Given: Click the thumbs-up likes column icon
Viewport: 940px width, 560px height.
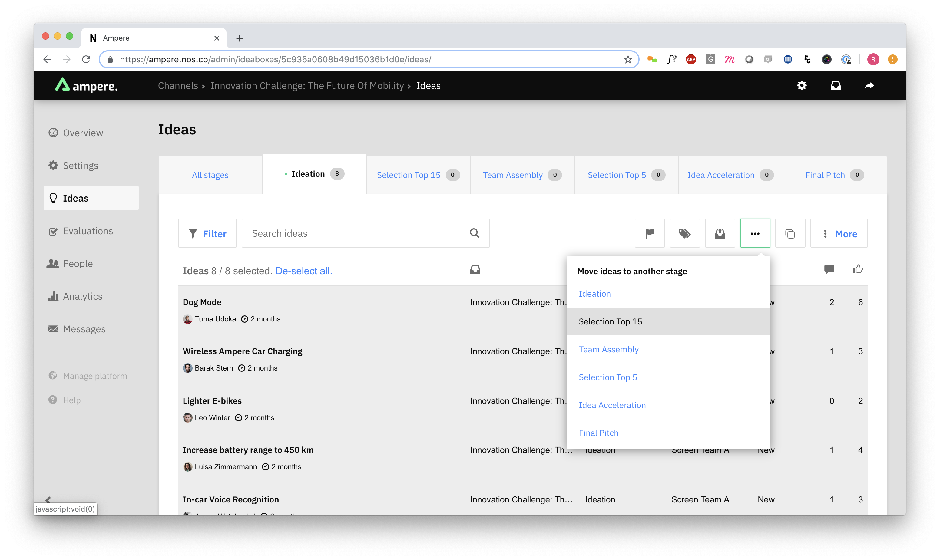Looking at the screenshot, I should (x=858, y=269).
